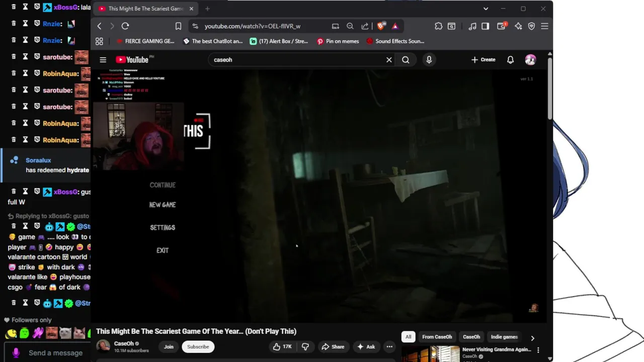Clear the 'caseoh' search text
This screenshot has width=644, height=362.
[389, 60]
